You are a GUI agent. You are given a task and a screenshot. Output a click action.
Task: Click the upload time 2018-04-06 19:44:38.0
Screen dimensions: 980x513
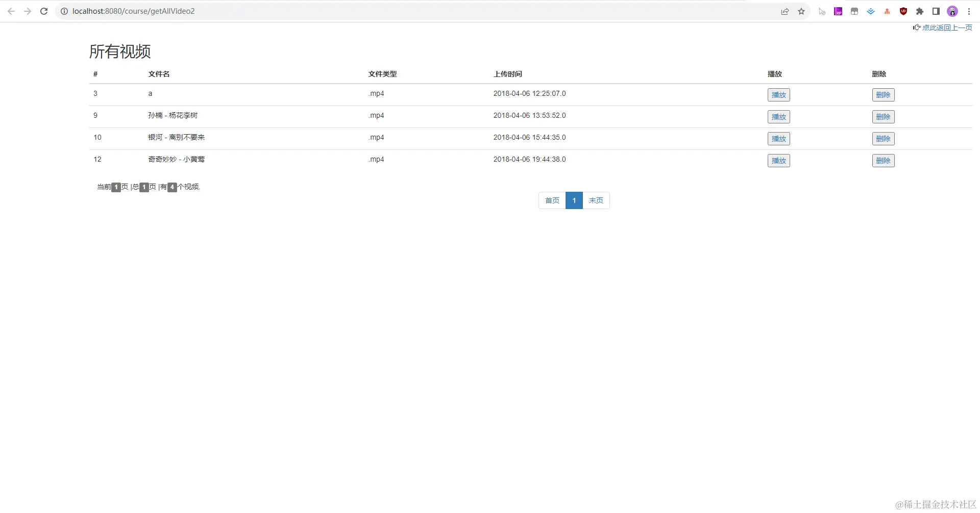[x=529, y=159]
